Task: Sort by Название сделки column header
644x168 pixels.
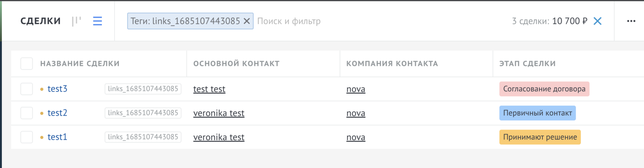Action: click(80, 64)
